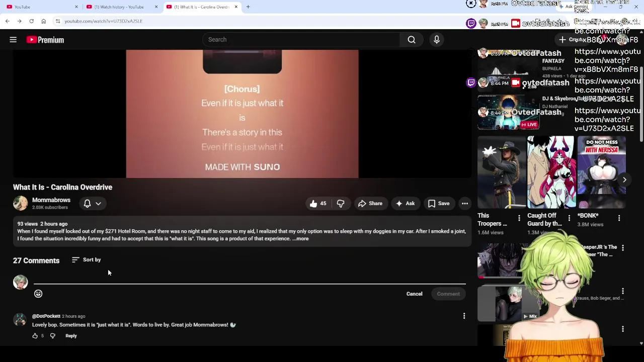Click the What It Is video player
The image size is (644, 362).
click(242, 114)
